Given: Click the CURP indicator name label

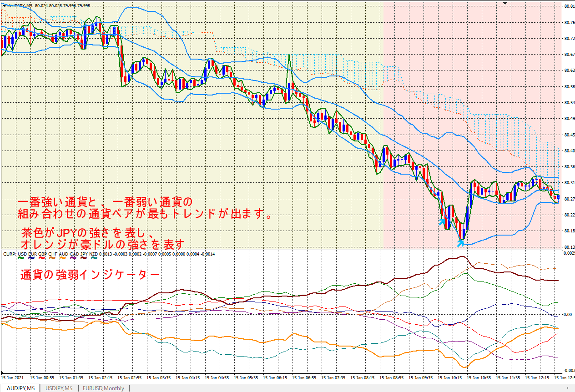Looking at the screenshot, I should [x=10, y=254].
